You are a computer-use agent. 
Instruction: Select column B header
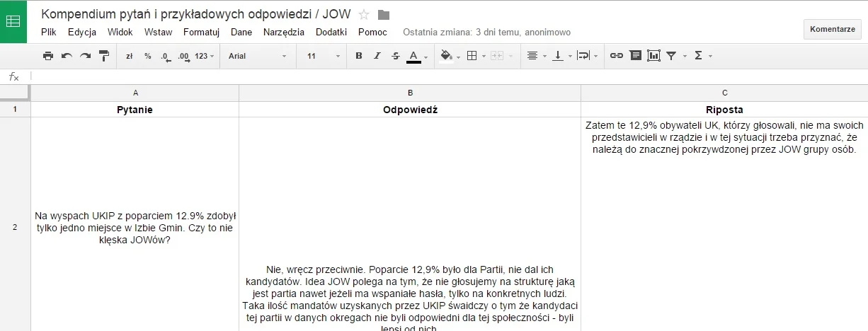[410, 93]
